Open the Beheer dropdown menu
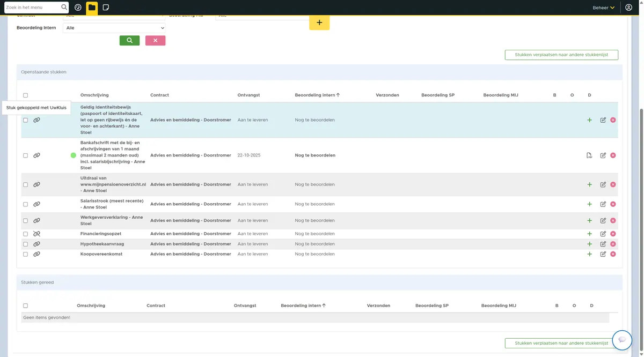Image resolution: width=644 pixels, height=357 pixels. point(604,8)
